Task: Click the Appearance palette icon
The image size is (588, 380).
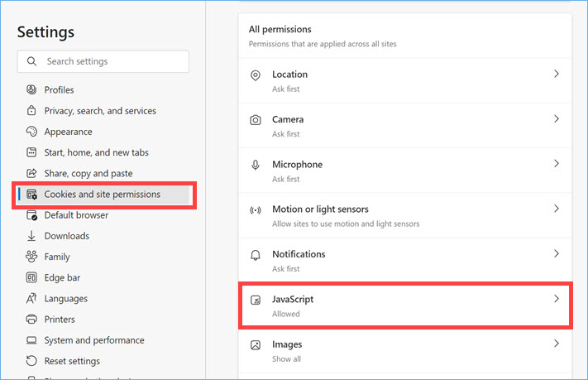Action: (32, 132)
